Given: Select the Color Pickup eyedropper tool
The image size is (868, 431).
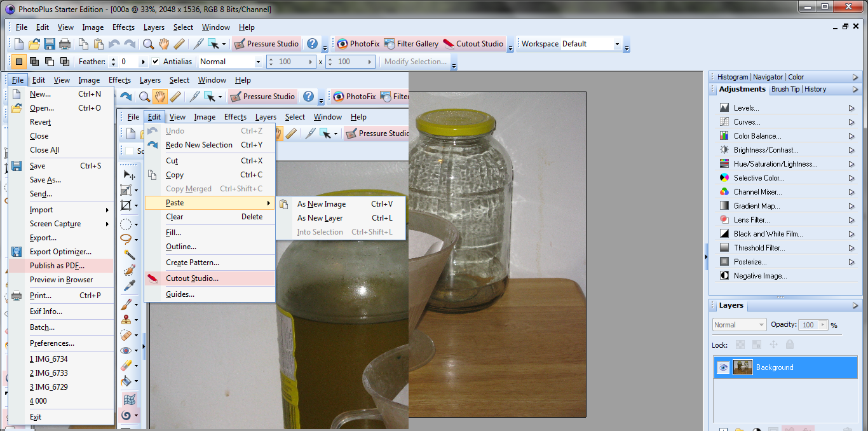Looking at the screenshot, I should 129,285.
